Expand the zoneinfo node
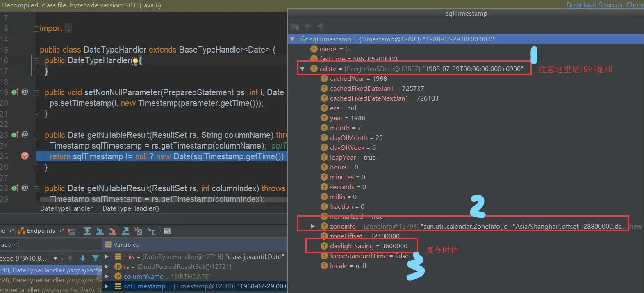This screenshot has height=293, width=644. [312, 226]
